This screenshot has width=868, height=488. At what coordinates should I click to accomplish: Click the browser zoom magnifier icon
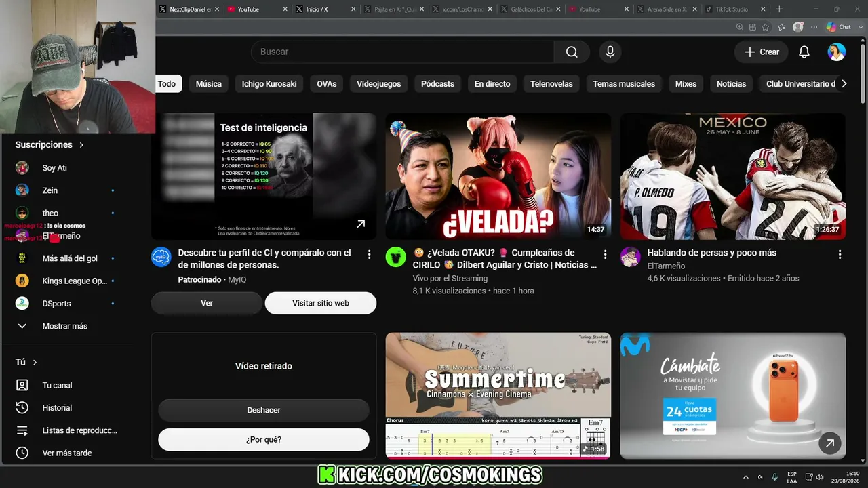(x=740, y=27)
